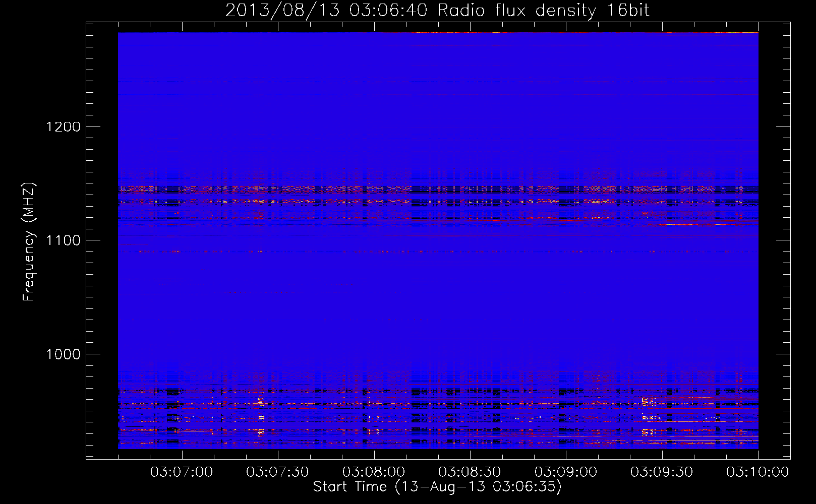Click the 1000 frequency tick label
Viewport: 816px width, 504px height.
pyautogui.click(x=63, y=354)
